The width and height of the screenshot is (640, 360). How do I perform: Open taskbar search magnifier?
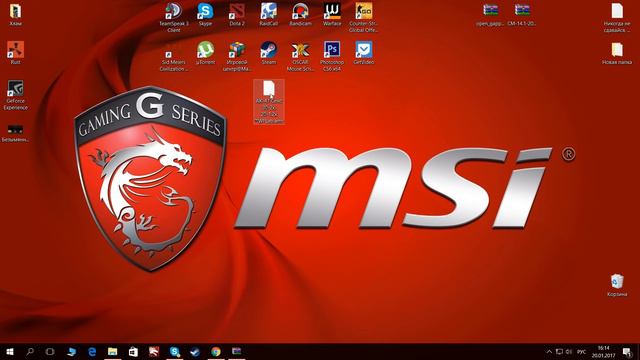[30, 351]
